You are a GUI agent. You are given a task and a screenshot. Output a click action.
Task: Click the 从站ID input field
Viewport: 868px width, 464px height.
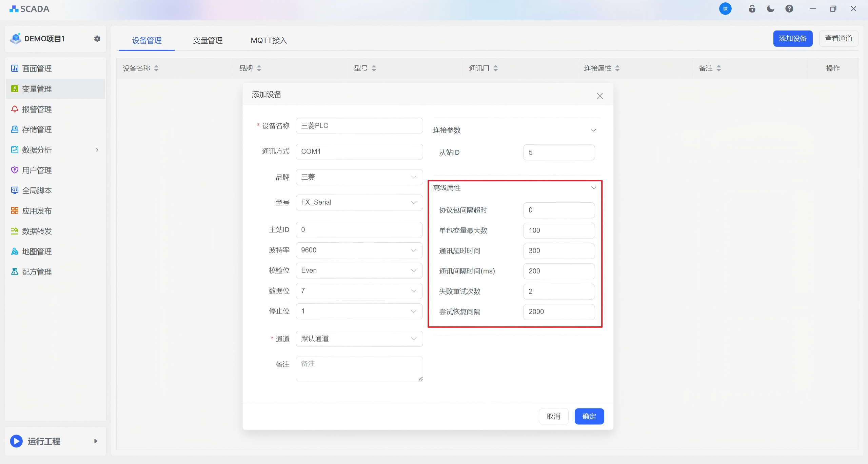pyautogui.click(x=558, y=153)
